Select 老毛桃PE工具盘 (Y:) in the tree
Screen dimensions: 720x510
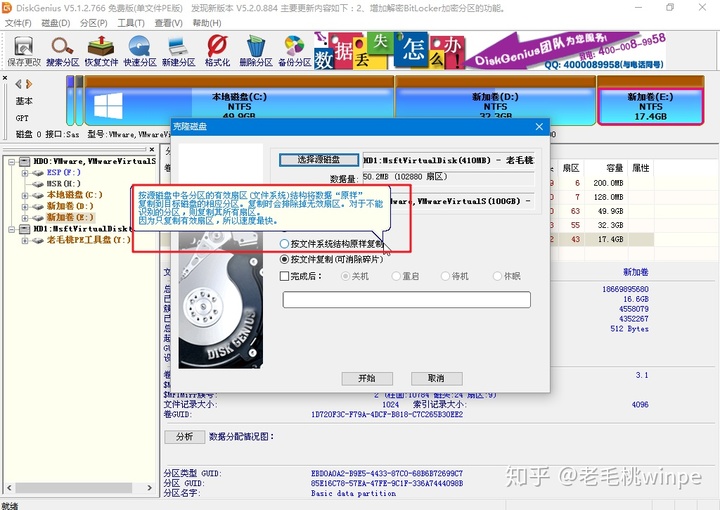89,240
